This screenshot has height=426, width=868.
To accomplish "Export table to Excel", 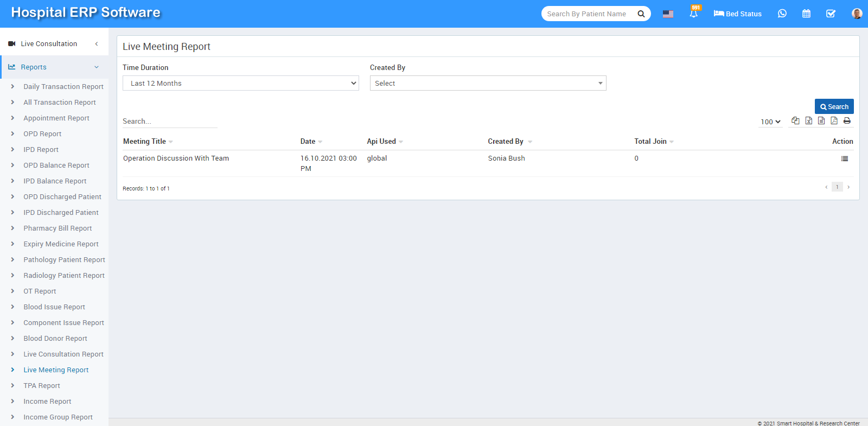I will click(x=808, y=120).
